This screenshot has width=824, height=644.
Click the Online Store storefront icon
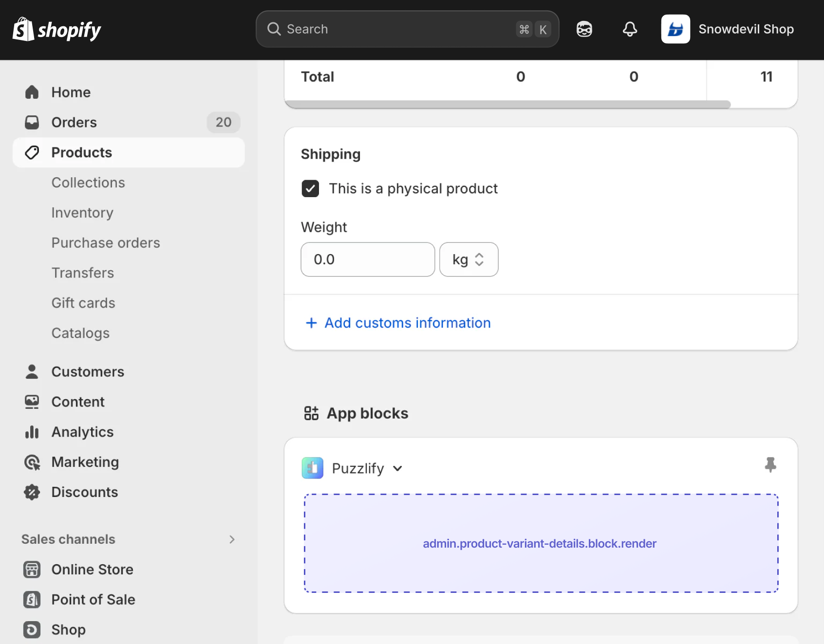point(32,569)
